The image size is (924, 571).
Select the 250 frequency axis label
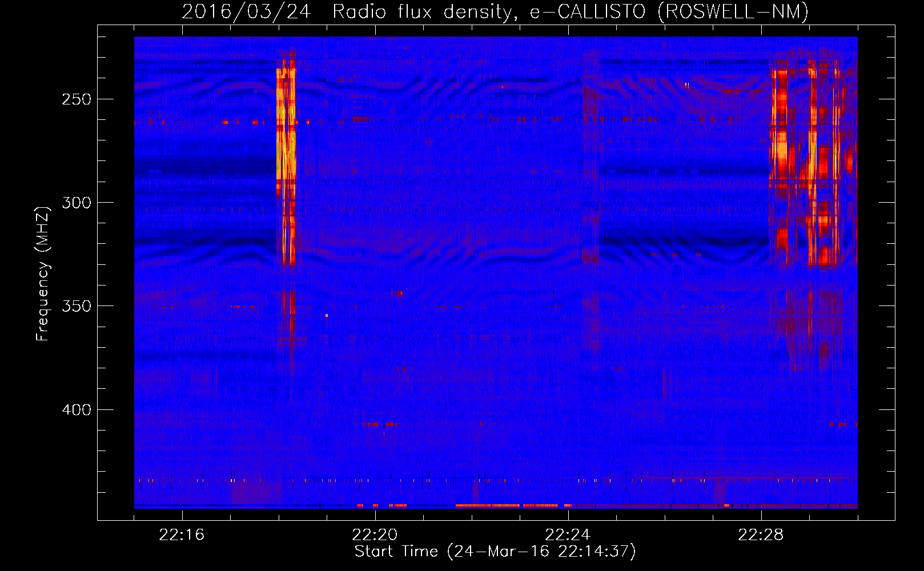tap(76, 99)
